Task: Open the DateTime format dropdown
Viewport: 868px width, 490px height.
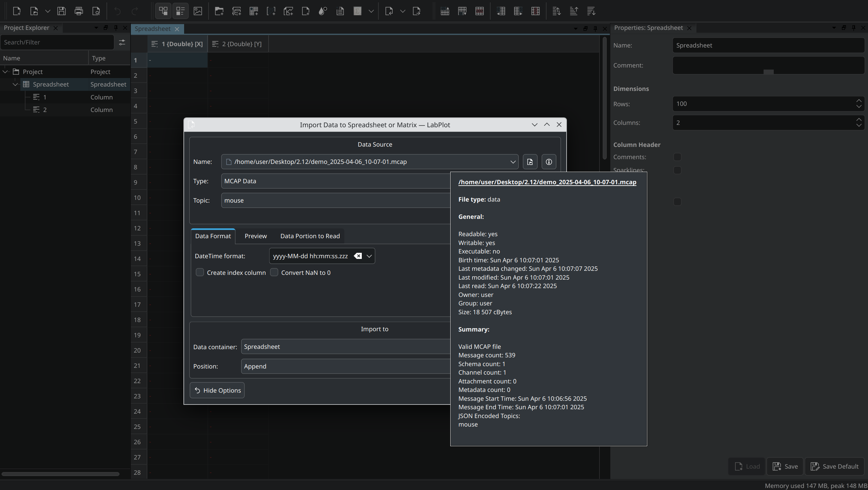Action: [369, 256]
